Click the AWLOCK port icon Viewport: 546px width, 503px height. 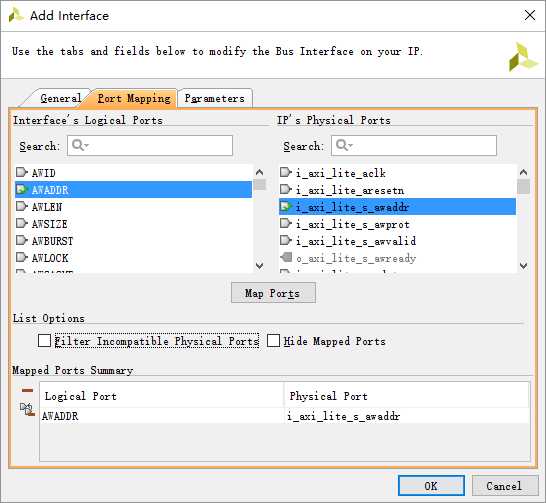(22, 258)
